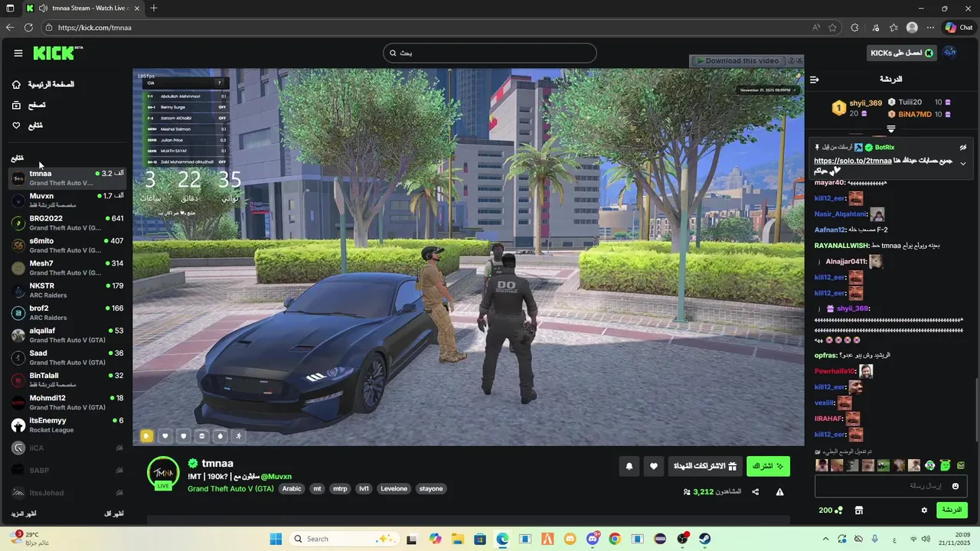Click the gift subscriptions button

pos(704,466)
